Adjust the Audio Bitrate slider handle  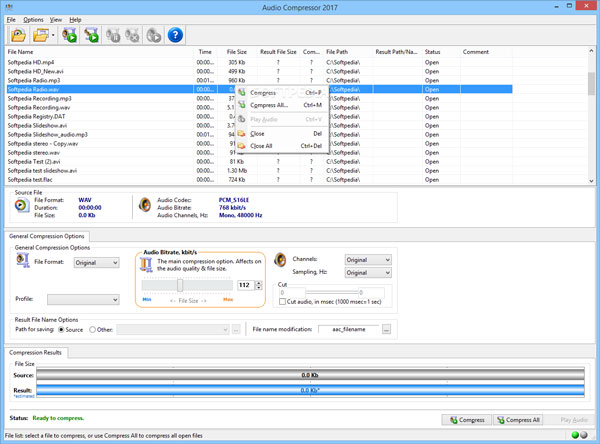[180, 285]
